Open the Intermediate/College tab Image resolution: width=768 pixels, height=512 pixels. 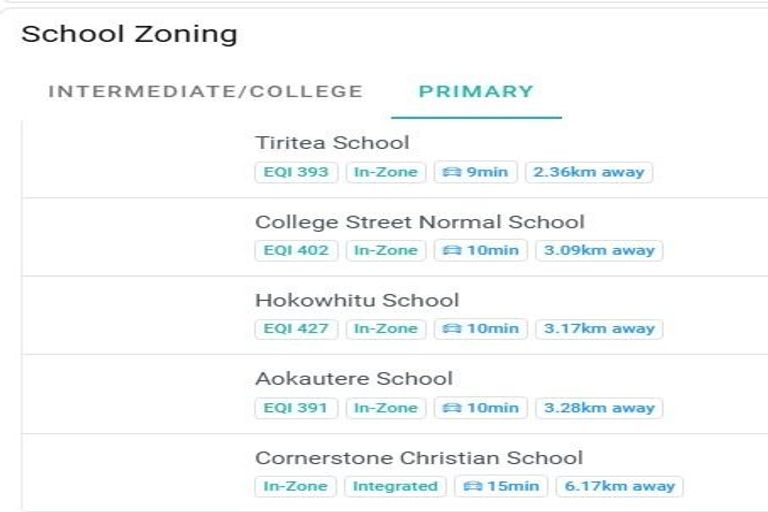click(205, 92)
